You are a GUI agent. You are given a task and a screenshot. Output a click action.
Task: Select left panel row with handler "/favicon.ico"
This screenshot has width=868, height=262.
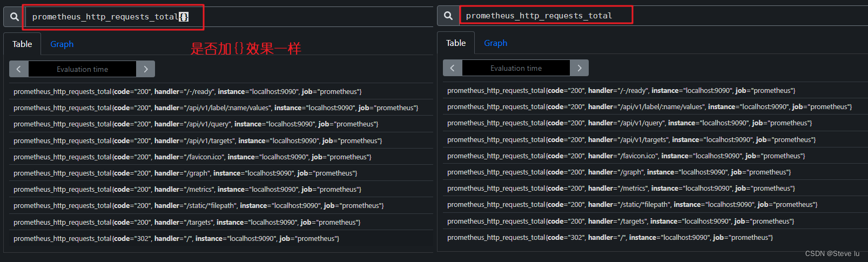tap(221, 157)
